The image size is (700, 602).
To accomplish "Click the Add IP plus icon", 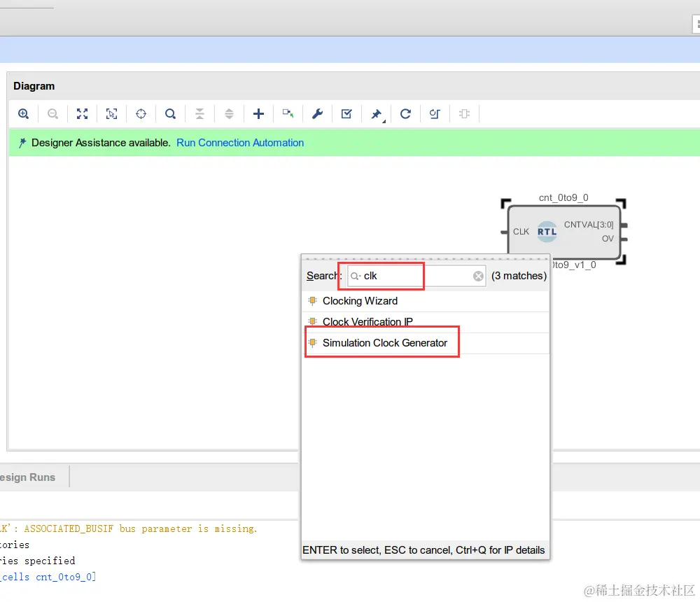I will (258, 114).
